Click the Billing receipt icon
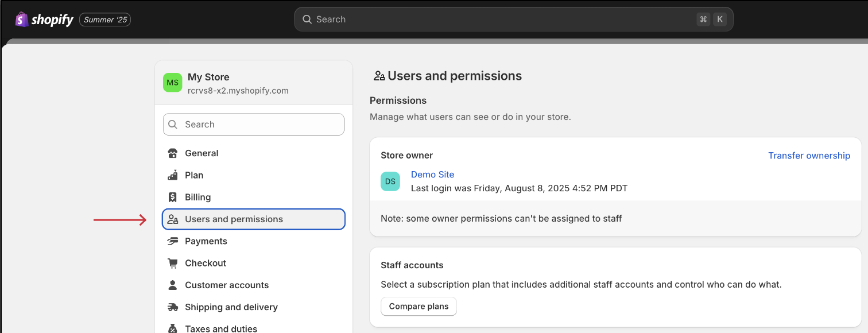The width and height of the screenshot is (868, 333). point(173,197)
